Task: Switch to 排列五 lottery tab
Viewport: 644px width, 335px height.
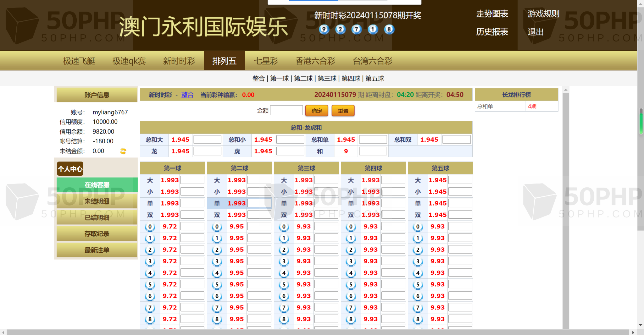Action: (x=224, y=61)
